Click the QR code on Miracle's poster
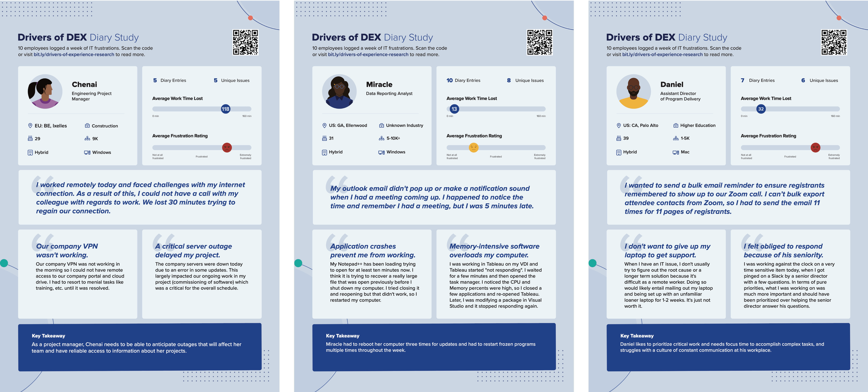The height and width of the screenshot is (392, 868). coord(540,42)
